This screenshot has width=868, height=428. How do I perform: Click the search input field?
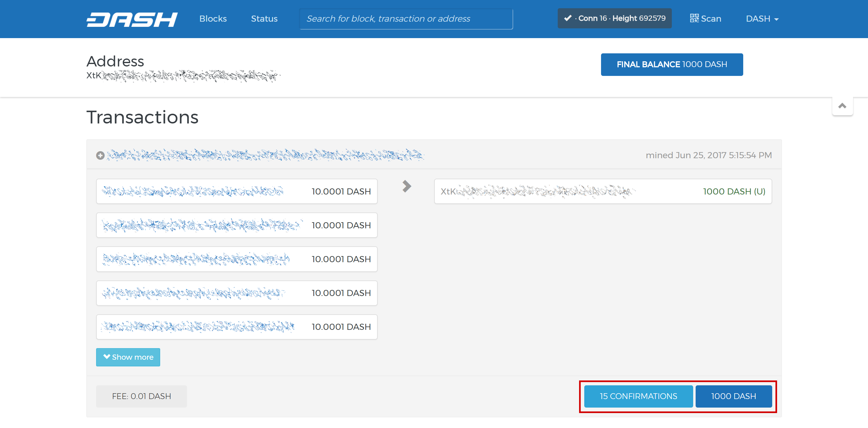pos(406,19)
